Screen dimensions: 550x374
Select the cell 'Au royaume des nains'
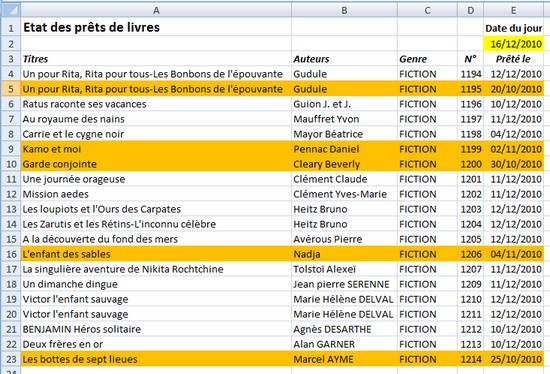pos(156,119)
